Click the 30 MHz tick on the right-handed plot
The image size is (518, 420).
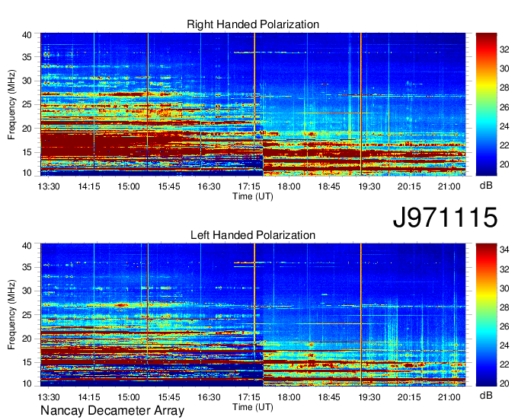tap(27, 81)
